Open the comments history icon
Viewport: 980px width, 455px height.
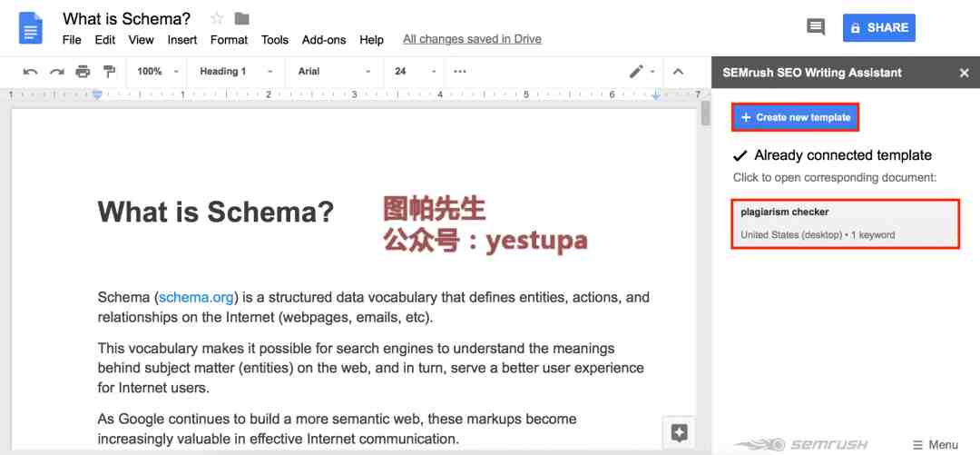point(816,27)
